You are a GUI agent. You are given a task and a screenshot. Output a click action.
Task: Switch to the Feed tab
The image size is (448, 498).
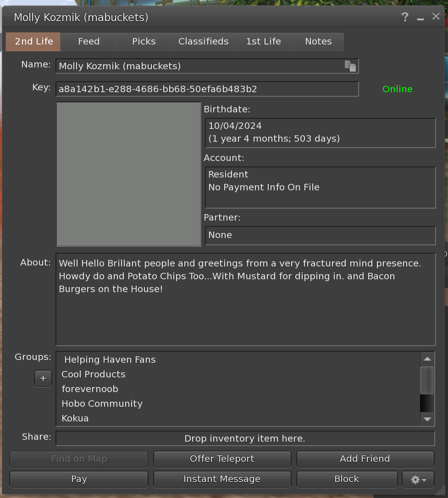click(88, 41)
